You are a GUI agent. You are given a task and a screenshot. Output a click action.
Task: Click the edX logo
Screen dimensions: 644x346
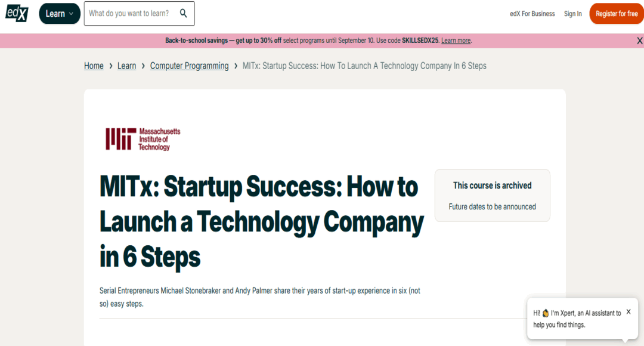click(17, 12)
